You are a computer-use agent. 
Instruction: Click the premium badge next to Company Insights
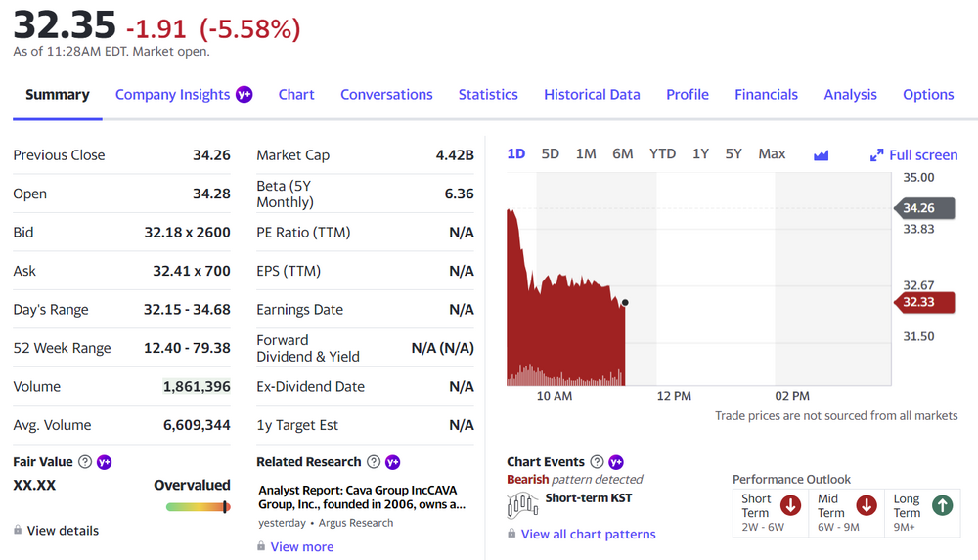[244, 95]
